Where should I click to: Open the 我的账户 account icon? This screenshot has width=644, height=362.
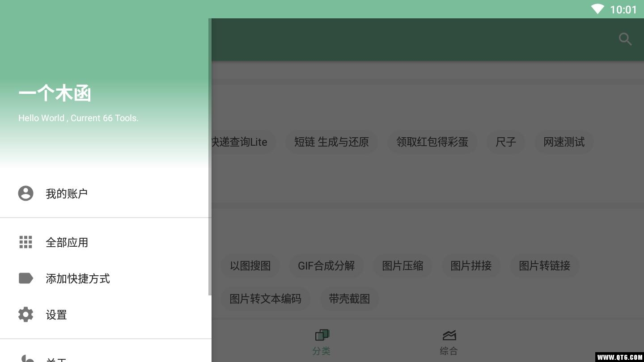(x=25, y=193)
